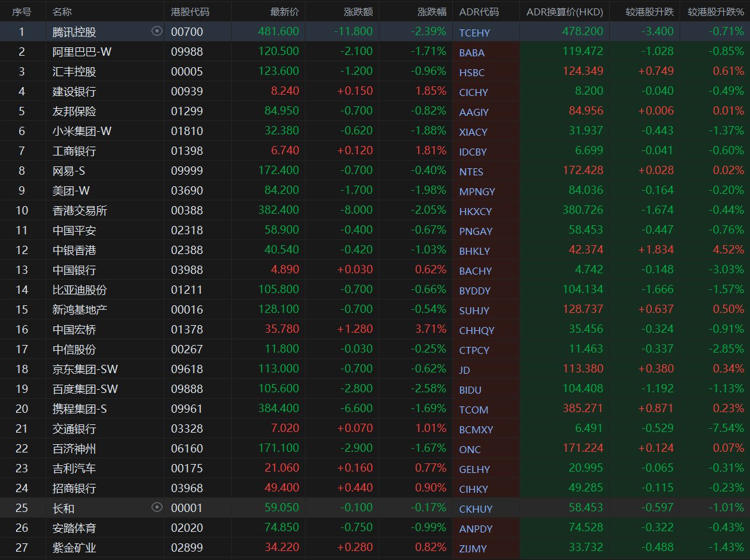
Task: Select the 比亚迪股份 stock name
Action: coord(79,290)
